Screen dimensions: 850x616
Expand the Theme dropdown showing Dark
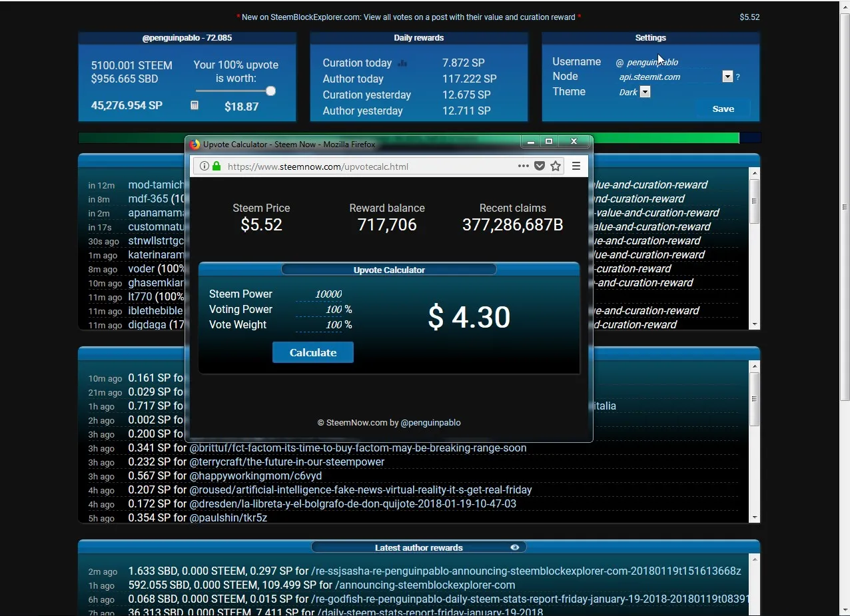645,92
